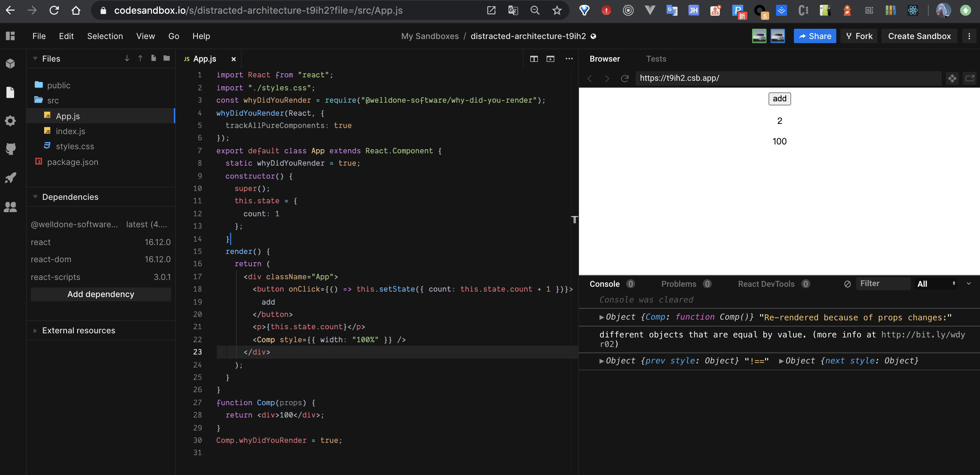This screenshot has width=980, height=475.
Task: Switch to the Tests tab
Action: tap(656, 59)
